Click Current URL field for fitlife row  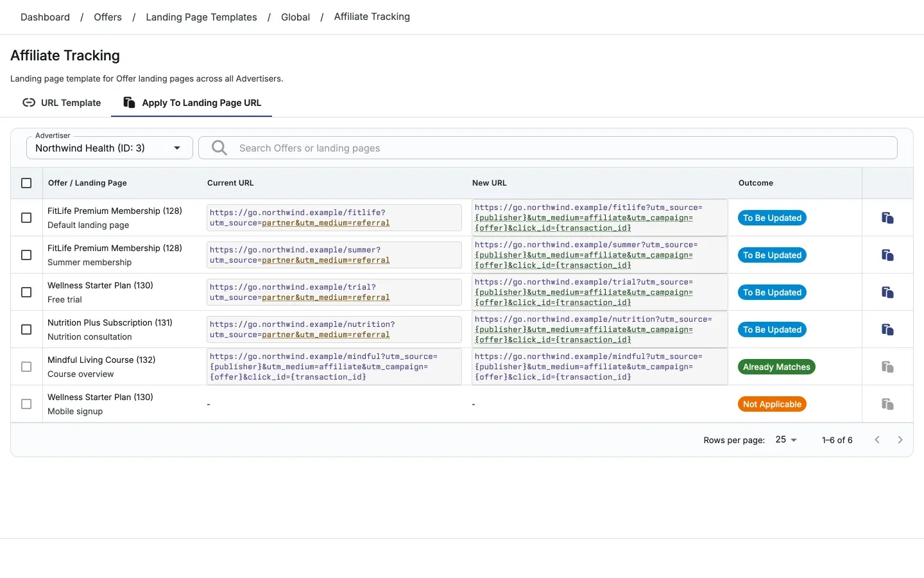click(334, 218)
